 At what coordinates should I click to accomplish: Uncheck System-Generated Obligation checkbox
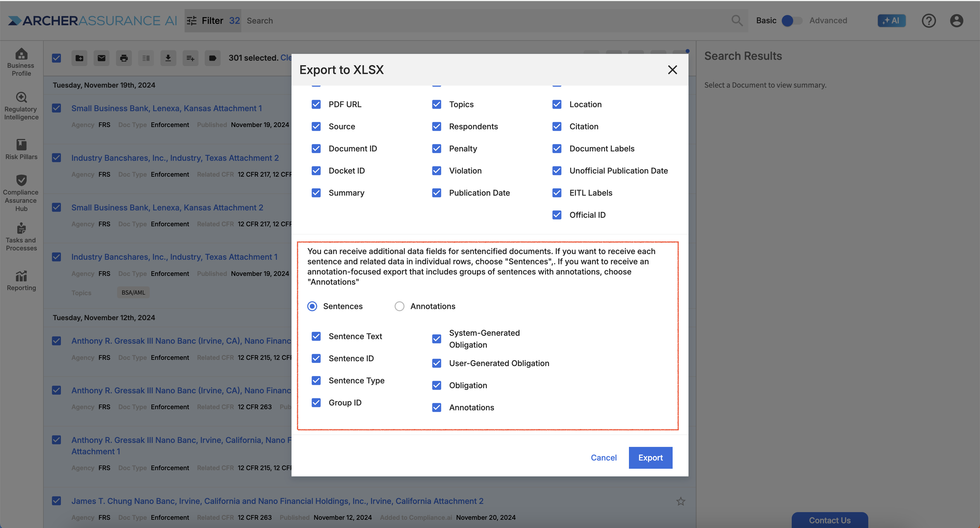(436, 339)
